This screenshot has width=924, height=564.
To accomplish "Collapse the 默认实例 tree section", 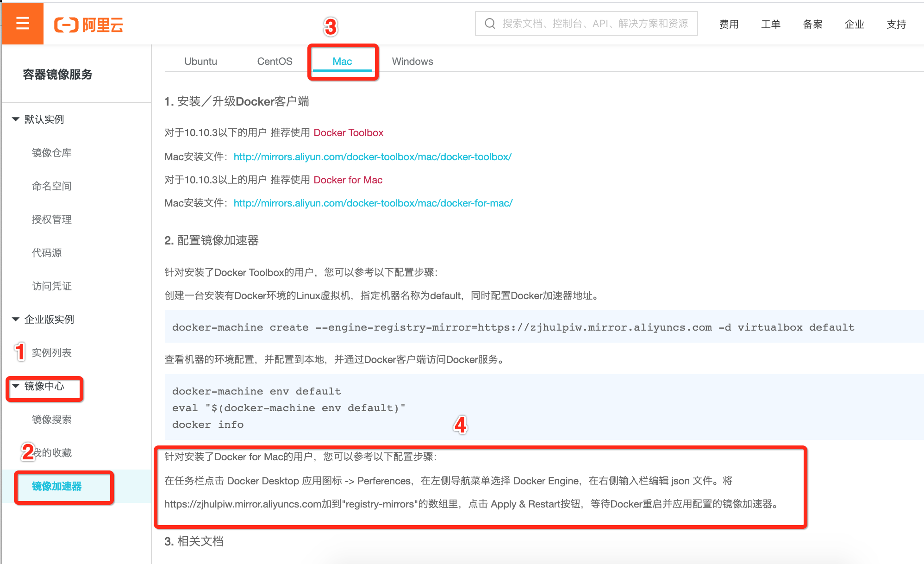I will [16, 119].
